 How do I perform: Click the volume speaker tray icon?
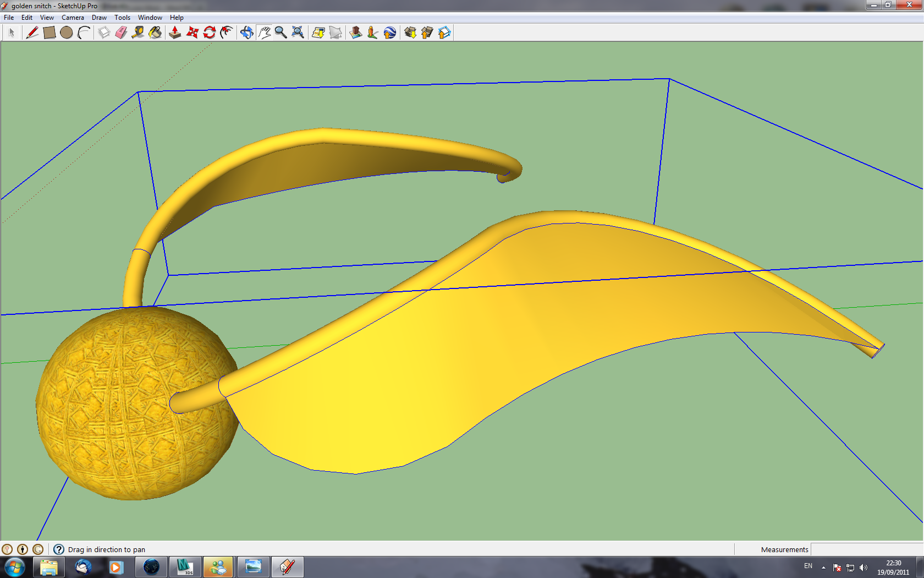pos(864,568)
